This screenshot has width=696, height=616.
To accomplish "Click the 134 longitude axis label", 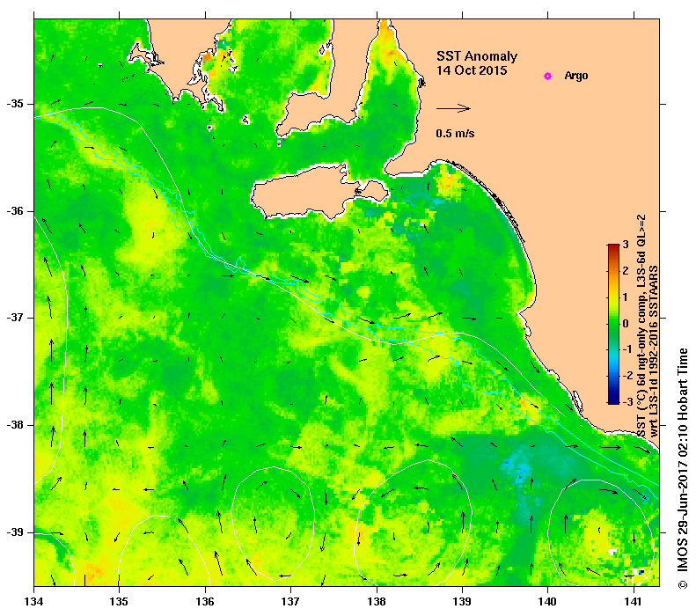I will pos(34,602).
